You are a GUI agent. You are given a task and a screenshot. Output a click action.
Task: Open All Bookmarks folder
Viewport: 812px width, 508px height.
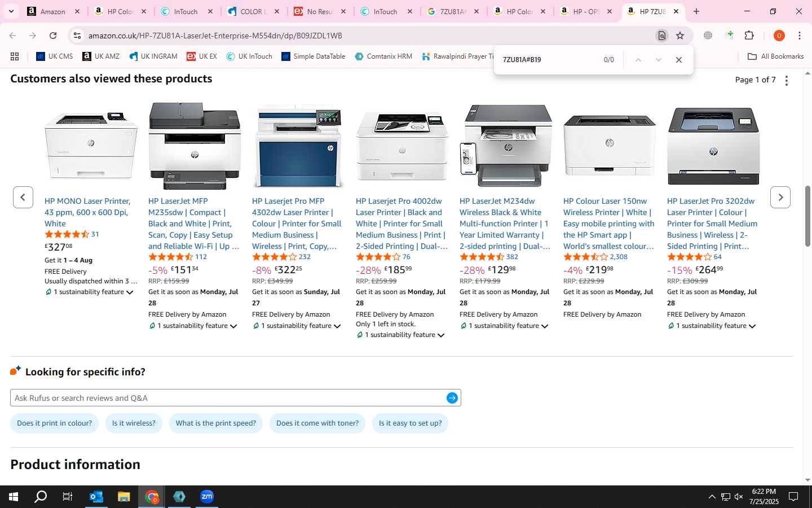click(x=775, y=56)
